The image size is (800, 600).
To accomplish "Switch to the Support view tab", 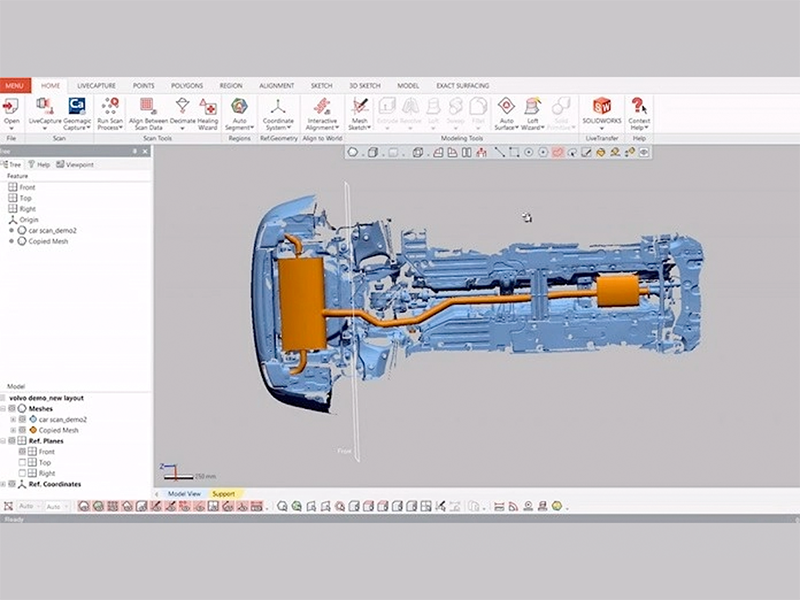I will coord(223,494).
